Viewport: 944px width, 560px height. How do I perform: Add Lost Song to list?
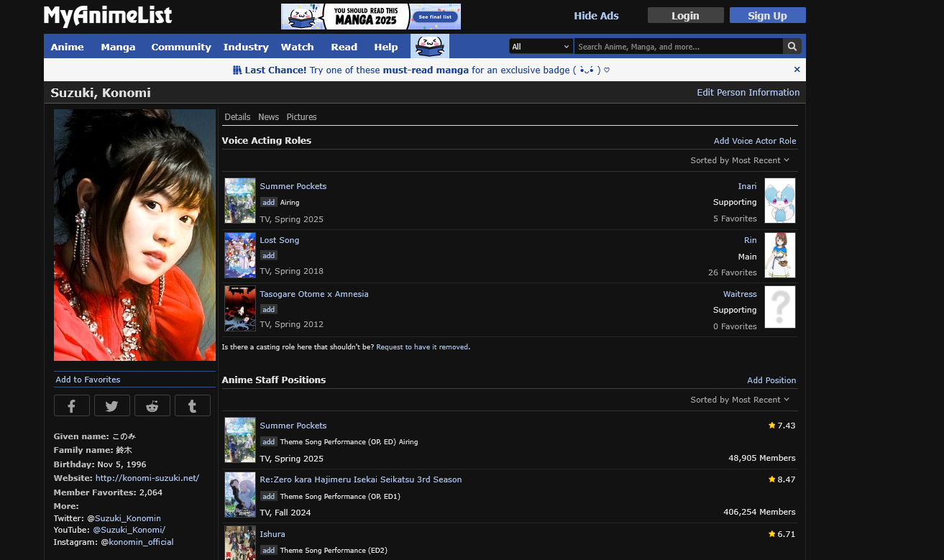click(268, 256)
